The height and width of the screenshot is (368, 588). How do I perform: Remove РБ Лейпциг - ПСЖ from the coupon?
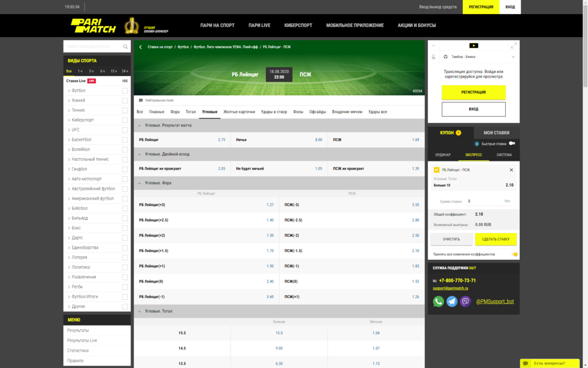coord(511,170)
